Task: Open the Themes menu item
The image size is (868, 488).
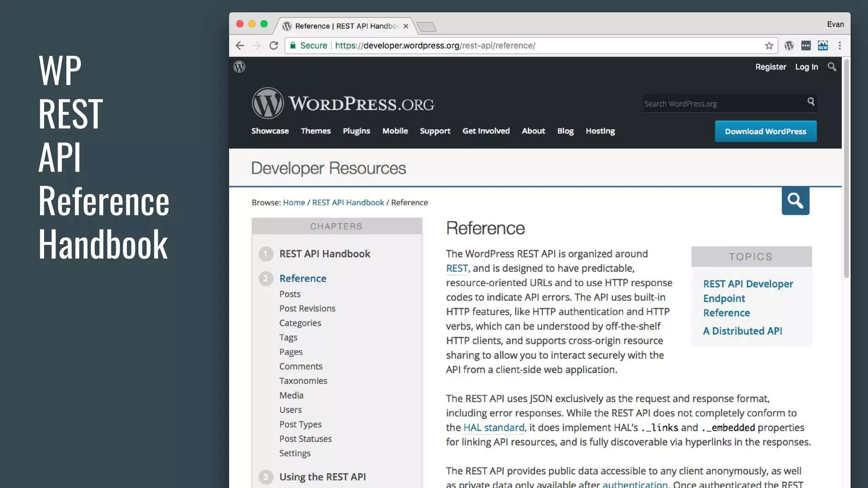Action: coord(316,131)
